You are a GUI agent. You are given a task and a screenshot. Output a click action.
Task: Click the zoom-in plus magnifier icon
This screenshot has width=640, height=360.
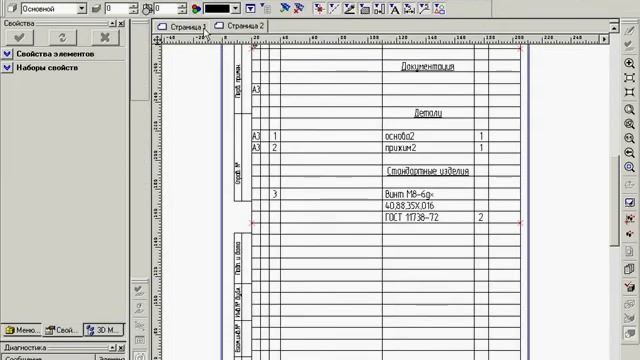click(x=629, y=63)
